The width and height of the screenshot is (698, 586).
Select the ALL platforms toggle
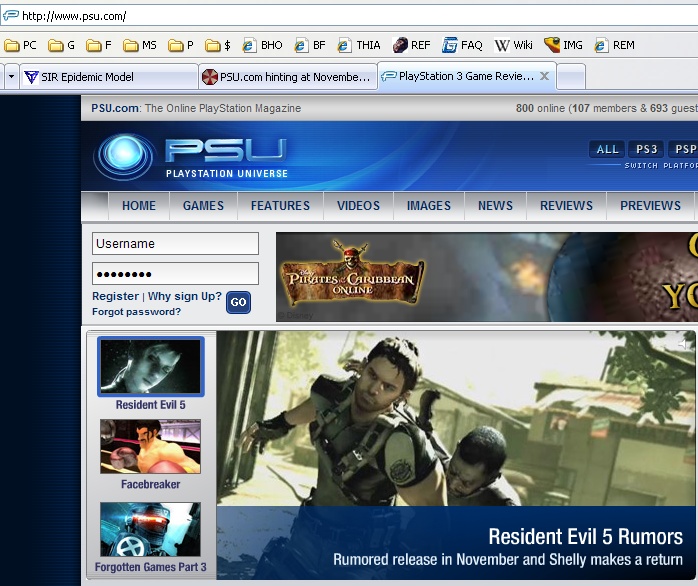pos(607,149)
